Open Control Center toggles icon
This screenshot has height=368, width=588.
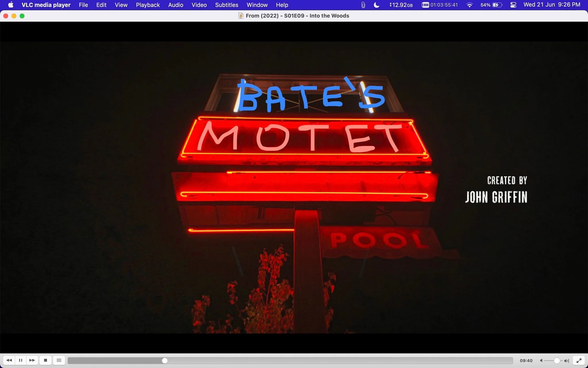coord(513,5)
